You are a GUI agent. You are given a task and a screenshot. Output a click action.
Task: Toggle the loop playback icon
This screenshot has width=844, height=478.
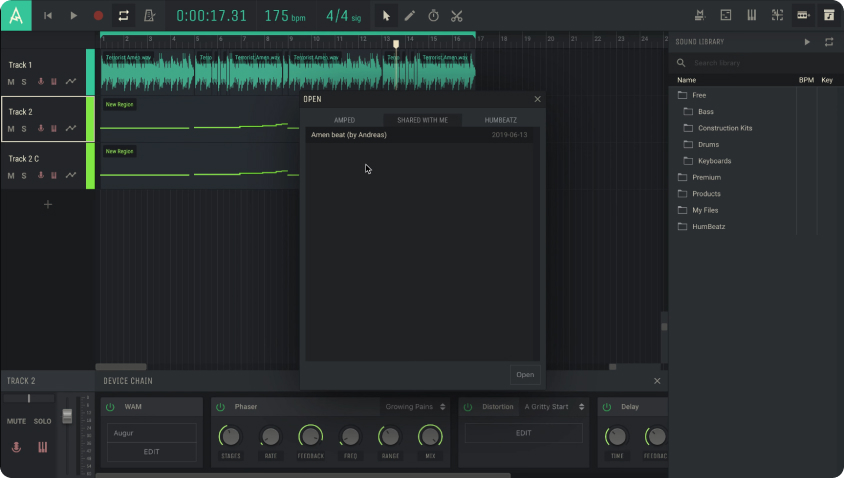tap(123, 16)
